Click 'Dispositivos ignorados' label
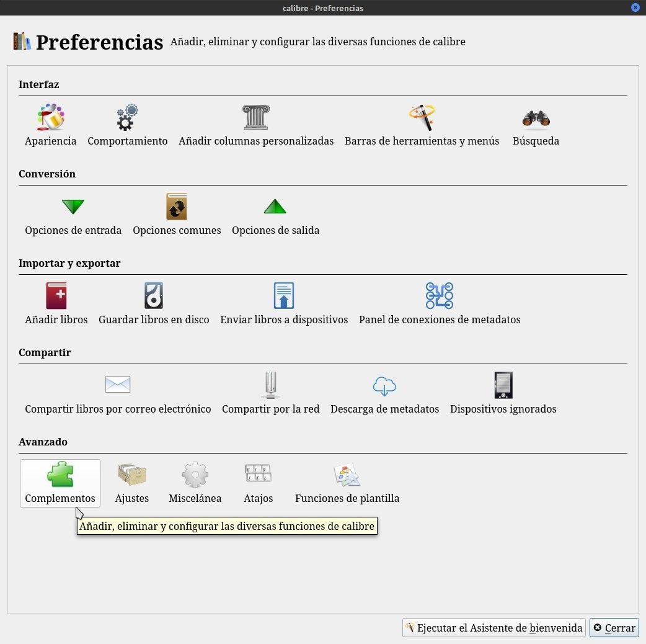Screen dimensions: 646x644 [x=503, y=409]
